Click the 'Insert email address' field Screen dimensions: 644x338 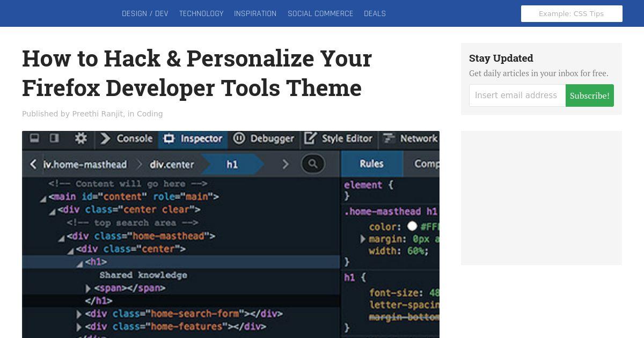pos(517,95)
